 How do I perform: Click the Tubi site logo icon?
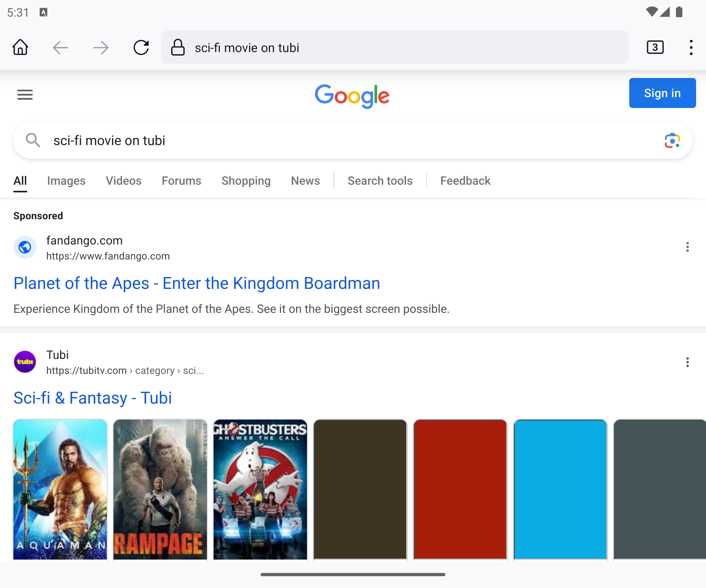(x=25, y=361)
